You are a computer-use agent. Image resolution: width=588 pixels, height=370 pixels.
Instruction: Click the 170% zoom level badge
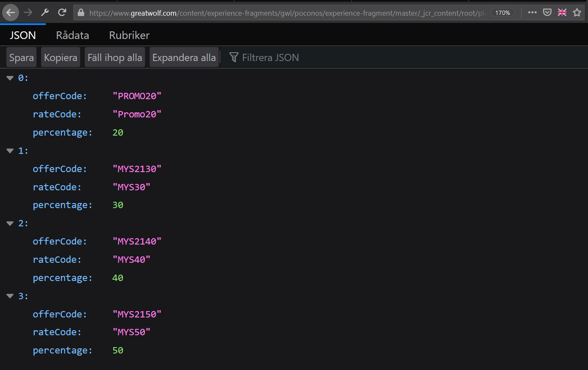coord(502,13)
